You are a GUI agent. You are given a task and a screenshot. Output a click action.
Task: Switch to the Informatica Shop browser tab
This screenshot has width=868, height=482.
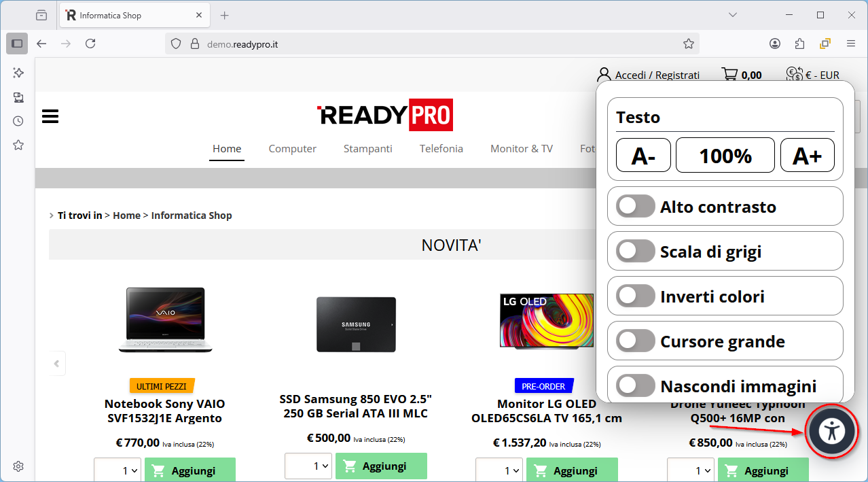click(x=134, y=15)
